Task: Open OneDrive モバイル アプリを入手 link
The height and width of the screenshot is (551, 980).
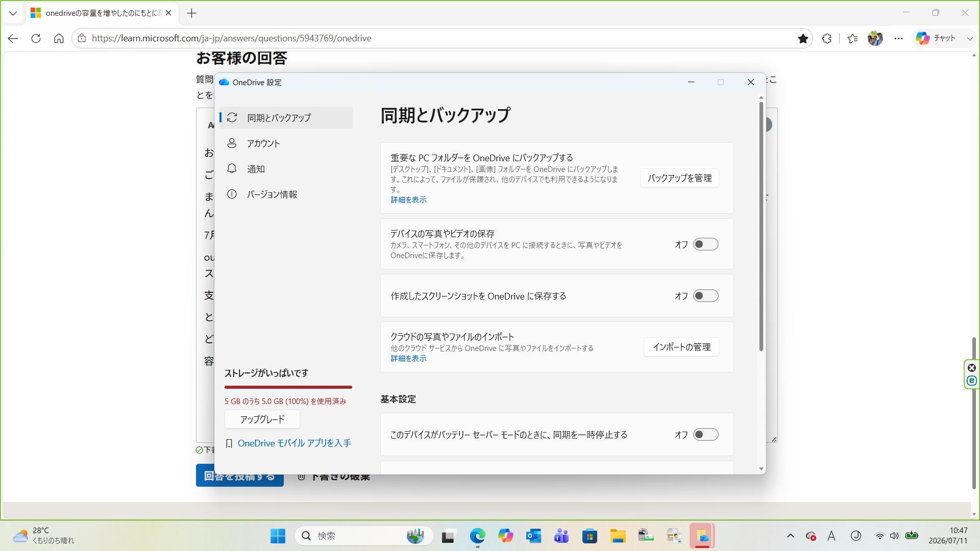Action: [295, 443]
